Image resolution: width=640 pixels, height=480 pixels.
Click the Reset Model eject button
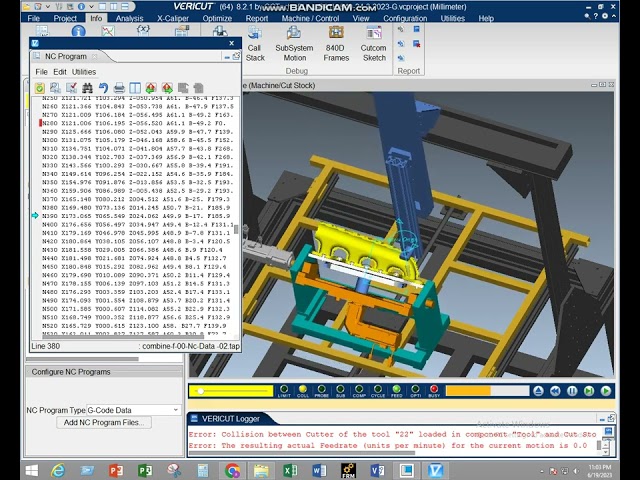pos(538,391)
